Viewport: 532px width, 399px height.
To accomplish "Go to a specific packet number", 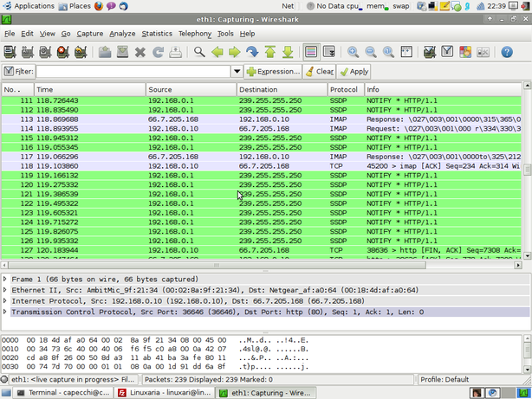I will coord(252,52).
